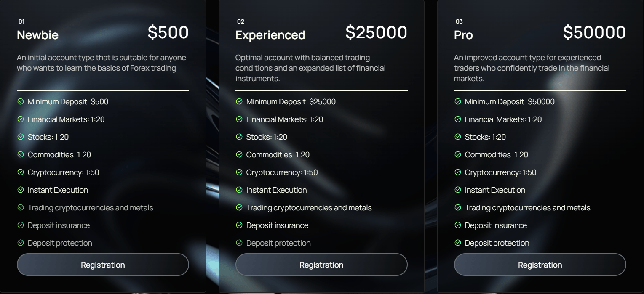Screen dimensions: 644x294
Task: Click check icon next to Experienced Deposit insurance
Action: [x=239, y=225]
